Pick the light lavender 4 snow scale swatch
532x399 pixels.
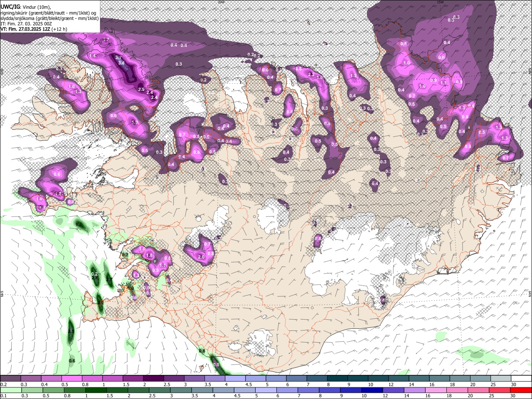[x=235, y=378]
